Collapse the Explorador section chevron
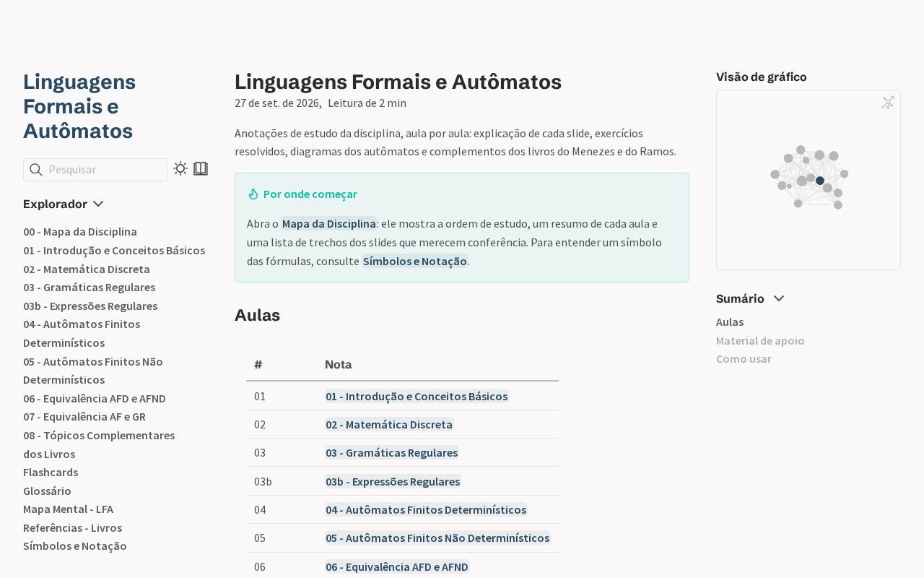 click(x=98, y=204)
